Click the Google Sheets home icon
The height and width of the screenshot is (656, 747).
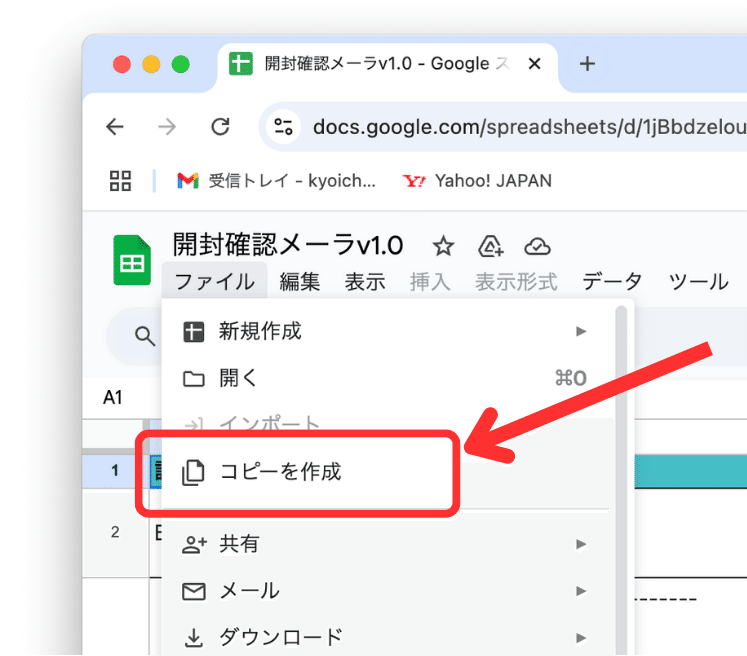[132, 260]
